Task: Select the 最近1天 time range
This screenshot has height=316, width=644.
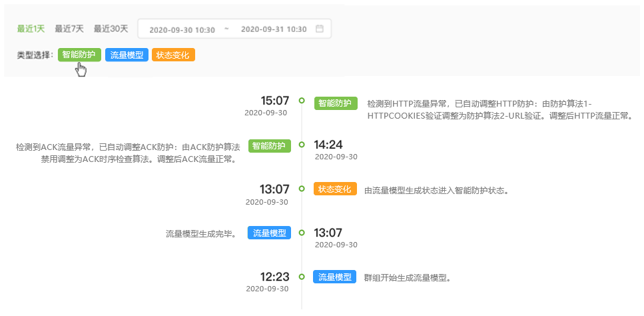Action: pyautogui.click(x=31, y=29)
